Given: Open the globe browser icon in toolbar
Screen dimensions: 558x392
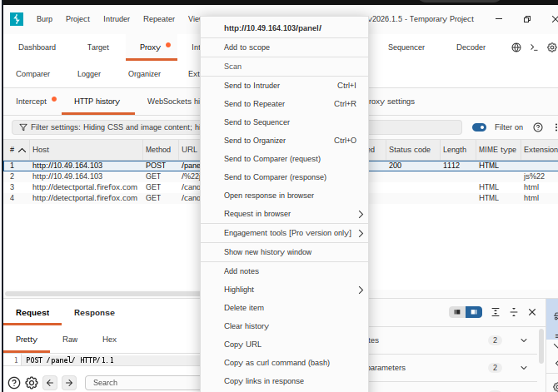Looking at the screenshot, I should 516,47.
